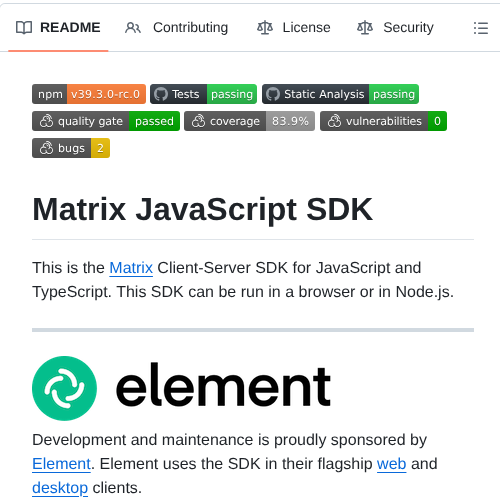Open the quality gate passed badge

tap(106, 121)
